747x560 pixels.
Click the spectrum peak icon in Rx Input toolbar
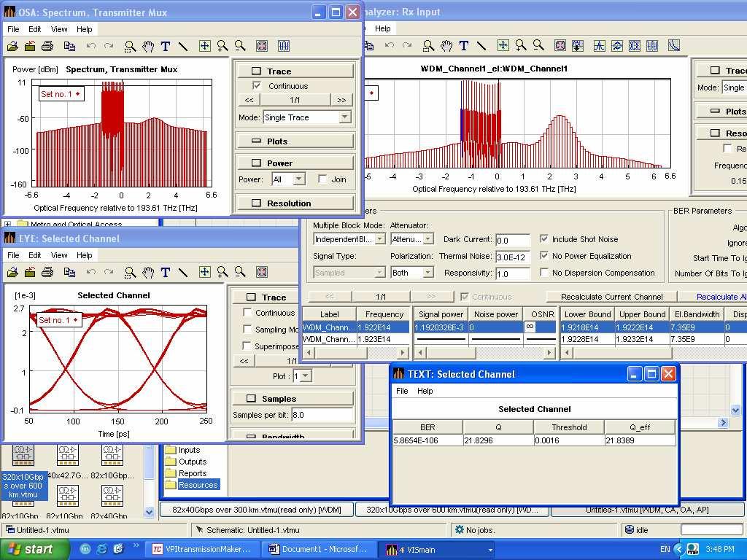click(599, 46)
